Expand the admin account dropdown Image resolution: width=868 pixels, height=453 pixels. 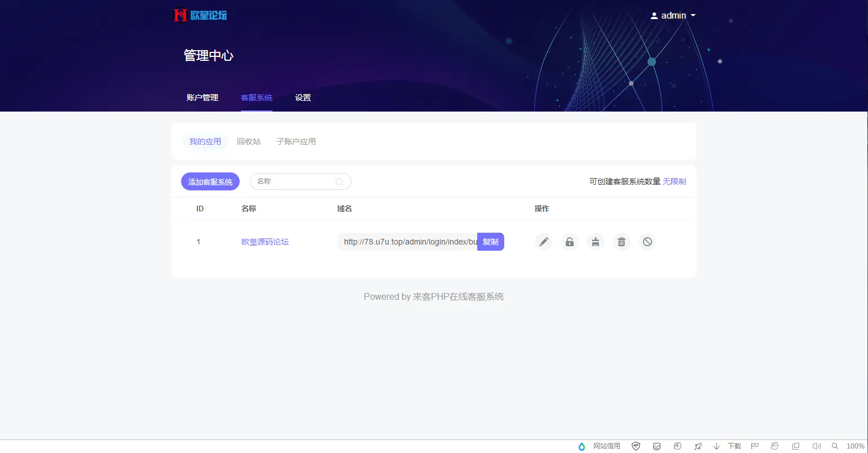[x=673, y=15]
